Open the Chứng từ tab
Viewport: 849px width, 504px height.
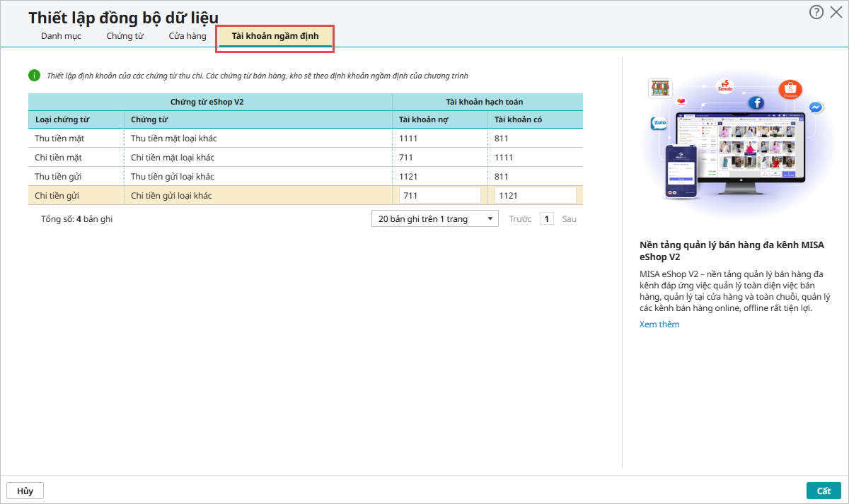point(125,36)
